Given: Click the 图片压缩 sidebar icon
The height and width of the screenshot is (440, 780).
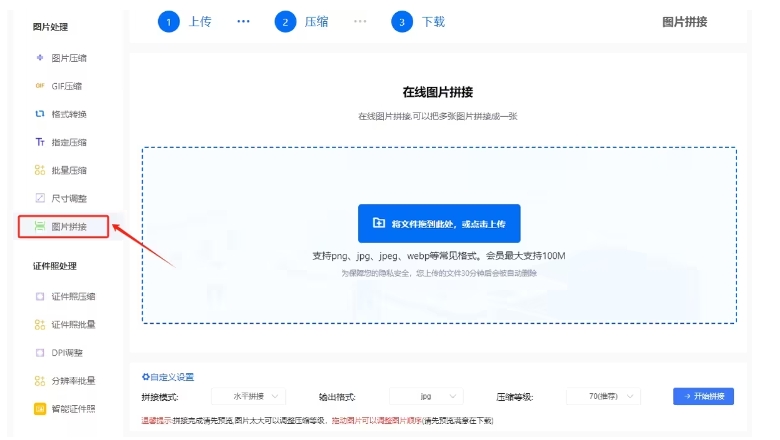Looking at the screenshot, I should coord(40,58).
